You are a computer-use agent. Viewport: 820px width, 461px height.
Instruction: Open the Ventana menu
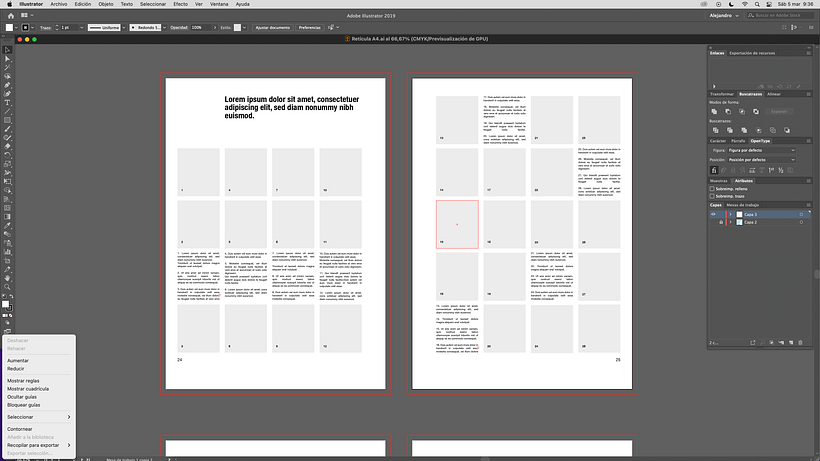[x=219, y=4]
